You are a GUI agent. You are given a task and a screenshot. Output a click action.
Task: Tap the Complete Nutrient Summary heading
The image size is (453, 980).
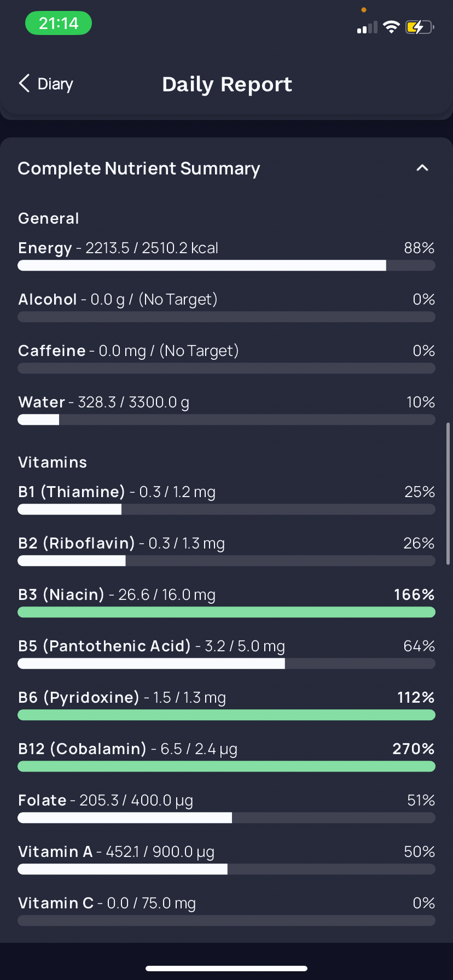[x=139, y=168]
